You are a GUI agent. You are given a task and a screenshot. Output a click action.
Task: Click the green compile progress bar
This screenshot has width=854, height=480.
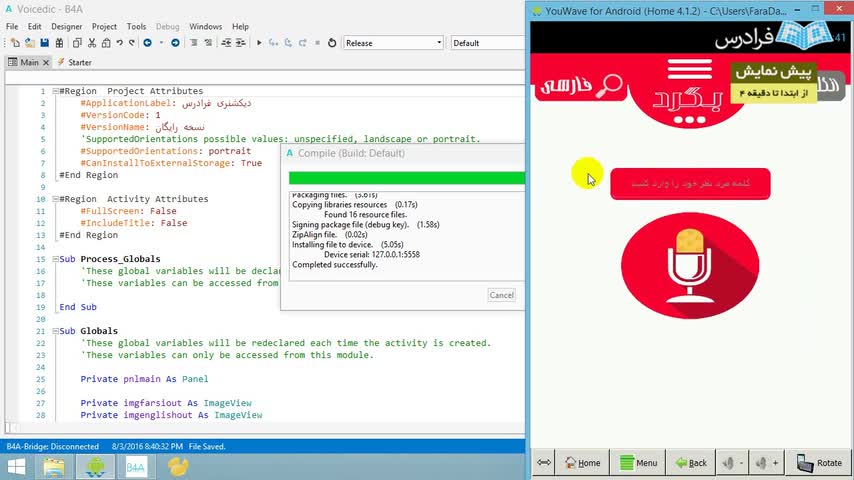coord(407,178)
